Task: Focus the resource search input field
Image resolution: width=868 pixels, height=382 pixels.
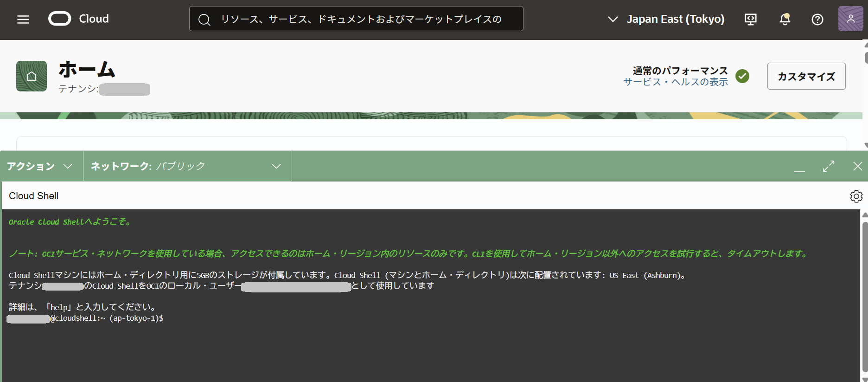Action: pos(362,19)
